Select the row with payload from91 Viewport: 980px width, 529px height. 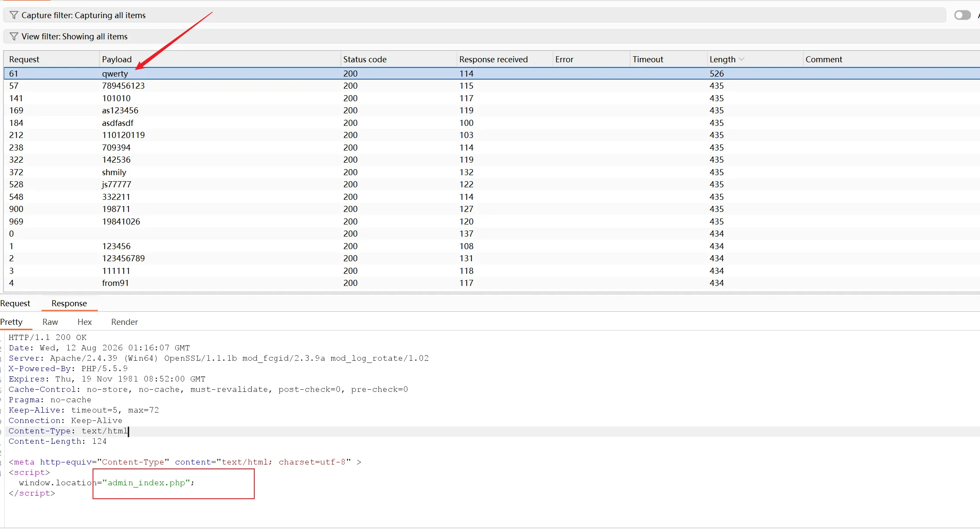(x=491, y=283)
